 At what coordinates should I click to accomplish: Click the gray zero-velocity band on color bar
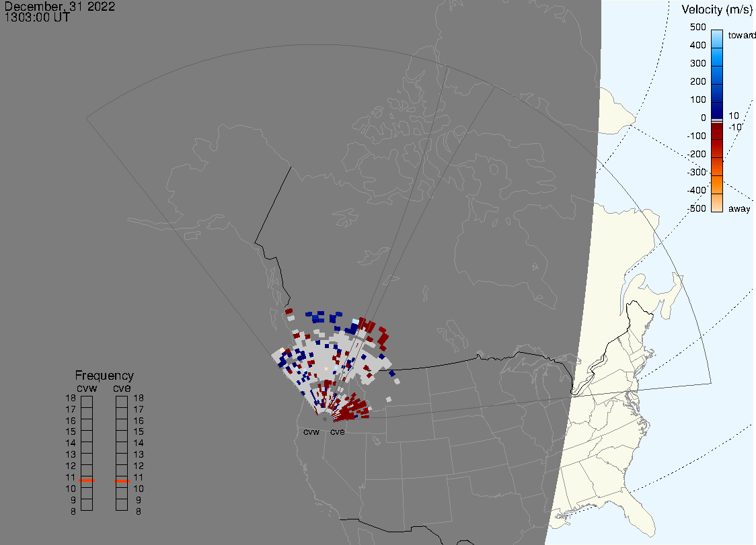point(717,120)
